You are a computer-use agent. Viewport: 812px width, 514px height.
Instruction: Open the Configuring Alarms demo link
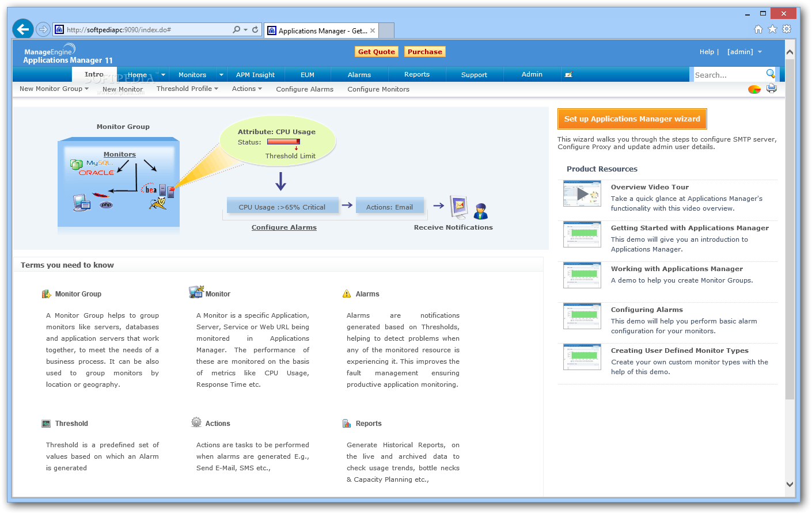coord(647,310)
